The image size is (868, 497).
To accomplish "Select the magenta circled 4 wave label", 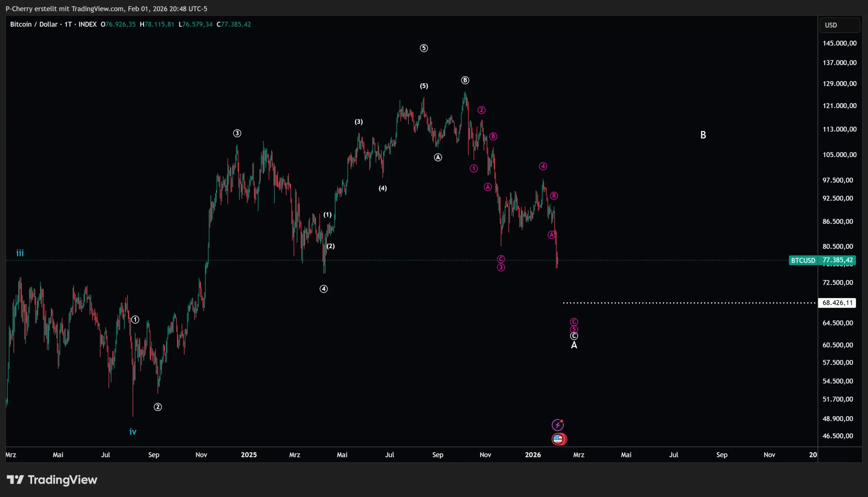I will point(543,166).
